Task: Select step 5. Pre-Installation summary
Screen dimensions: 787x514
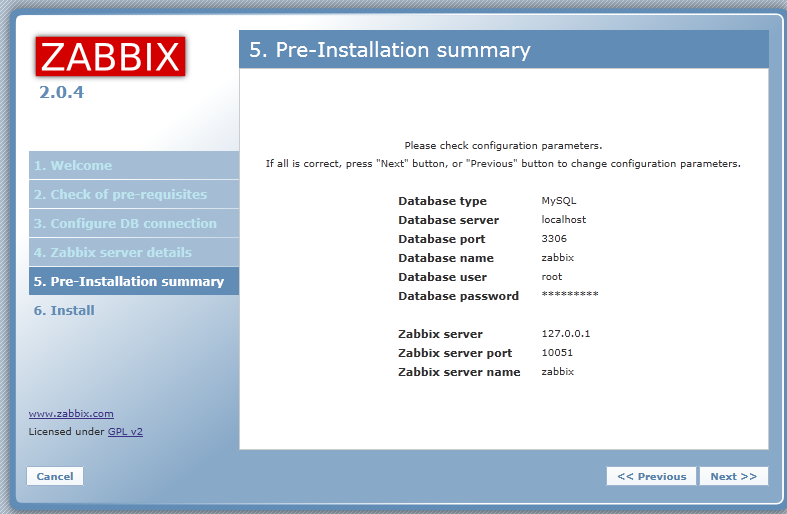Action: coord(134,281)
